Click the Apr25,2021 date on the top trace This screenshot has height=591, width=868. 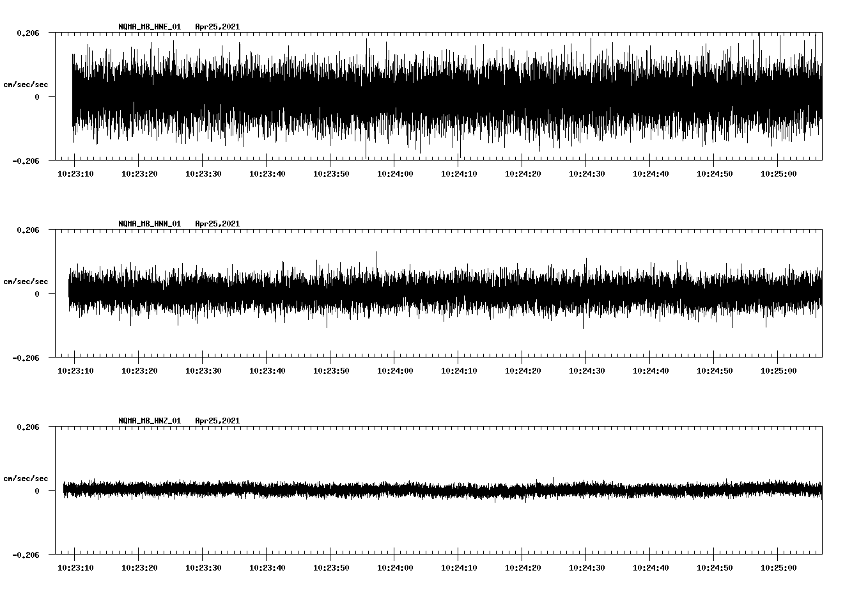click(218, 27)
